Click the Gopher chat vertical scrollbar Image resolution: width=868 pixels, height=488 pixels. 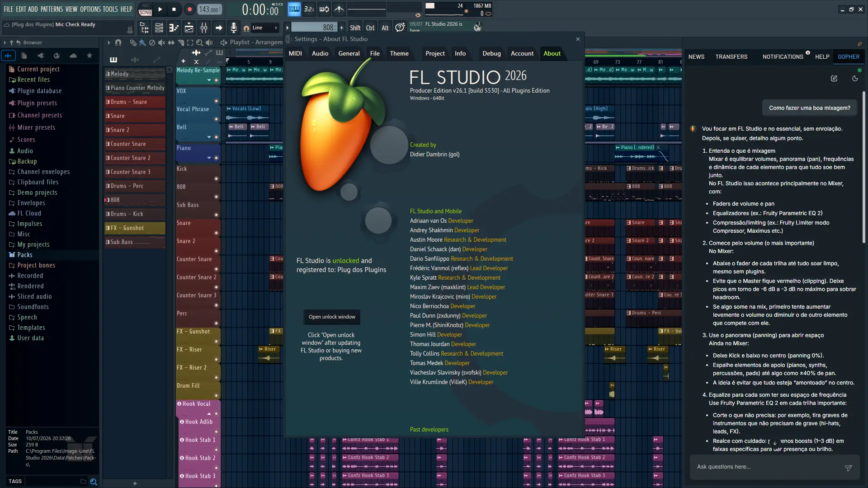click(x=864, y=167)
